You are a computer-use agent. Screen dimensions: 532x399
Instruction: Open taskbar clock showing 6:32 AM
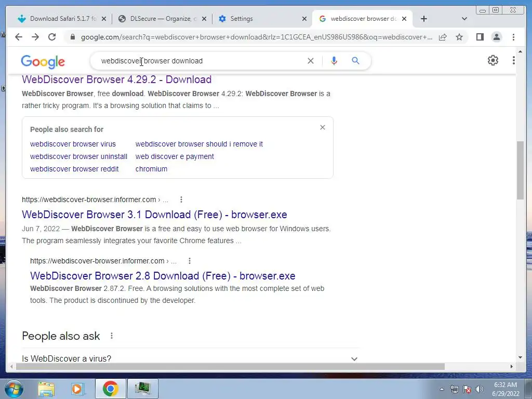[x=506, y=389]
